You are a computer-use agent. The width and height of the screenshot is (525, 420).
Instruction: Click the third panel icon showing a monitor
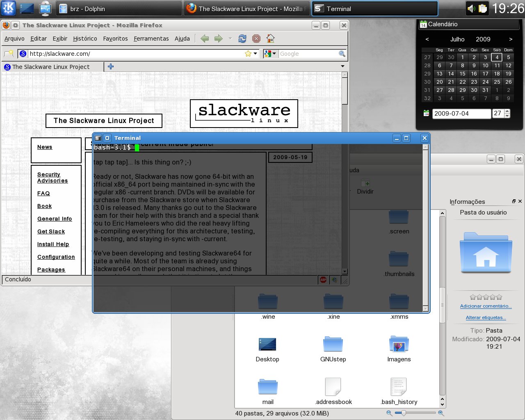coord(45,8)
